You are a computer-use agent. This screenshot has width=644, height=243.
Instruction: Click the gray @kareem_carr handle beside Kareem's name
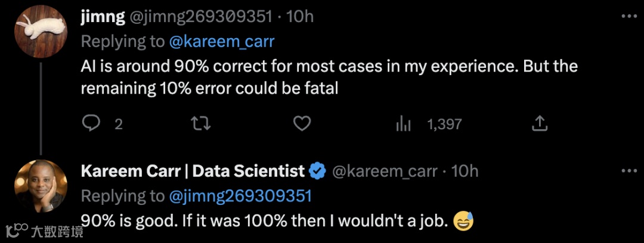(386, 172)
